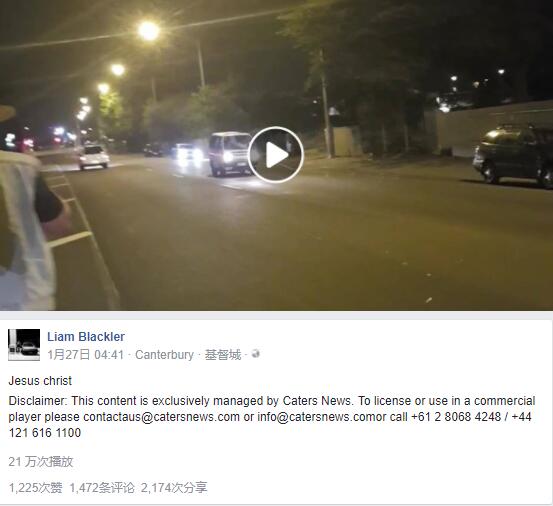Screen dimensions: 553x506
Task: Click the public globe privacy icon
Action: point(256,354)
